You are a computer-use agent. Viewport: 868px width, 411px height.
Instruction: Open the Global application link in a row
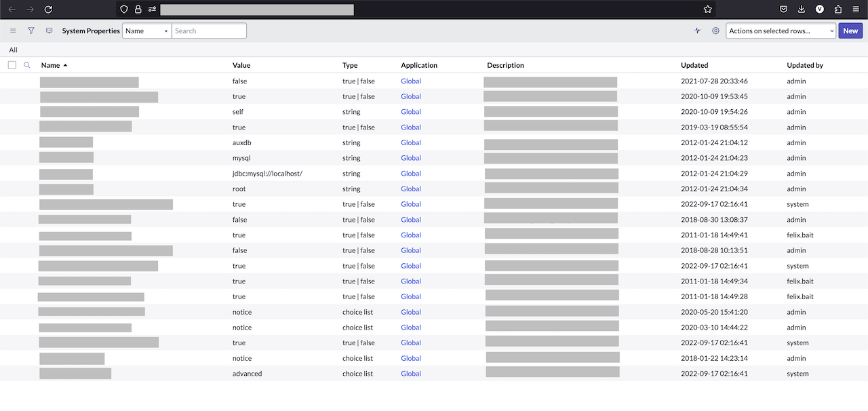coord(410,81)
